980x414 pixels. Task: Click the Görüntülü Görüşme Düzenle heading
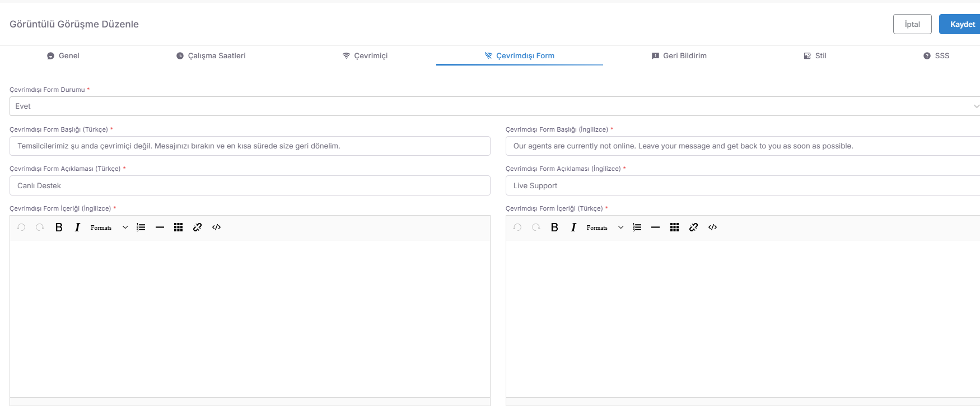click(x=74, y=24)
